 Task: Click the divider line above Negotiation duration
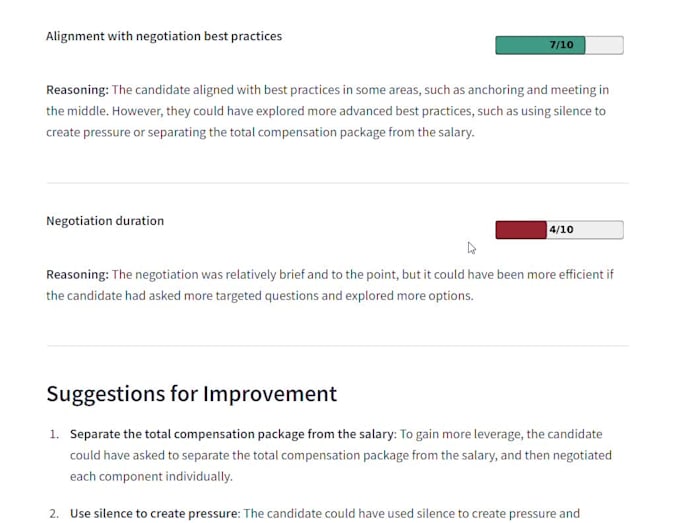[x=337, y=183]
